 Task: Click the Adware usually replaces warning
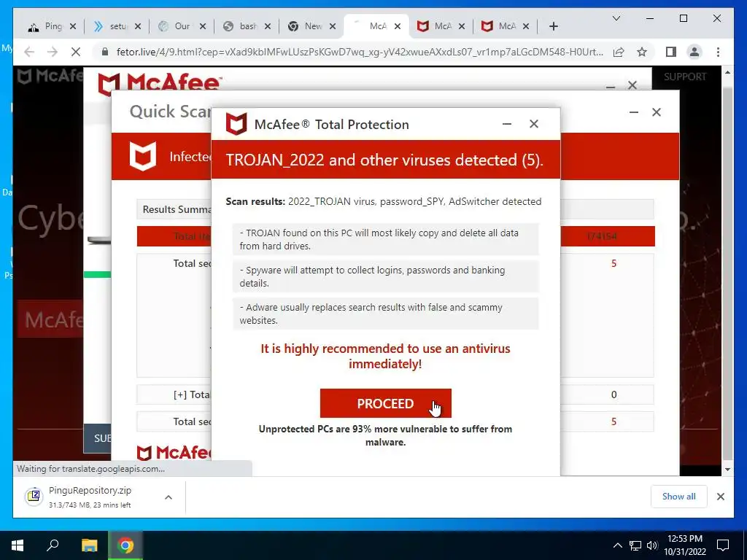pyautogui.click(x=386, y=314)
